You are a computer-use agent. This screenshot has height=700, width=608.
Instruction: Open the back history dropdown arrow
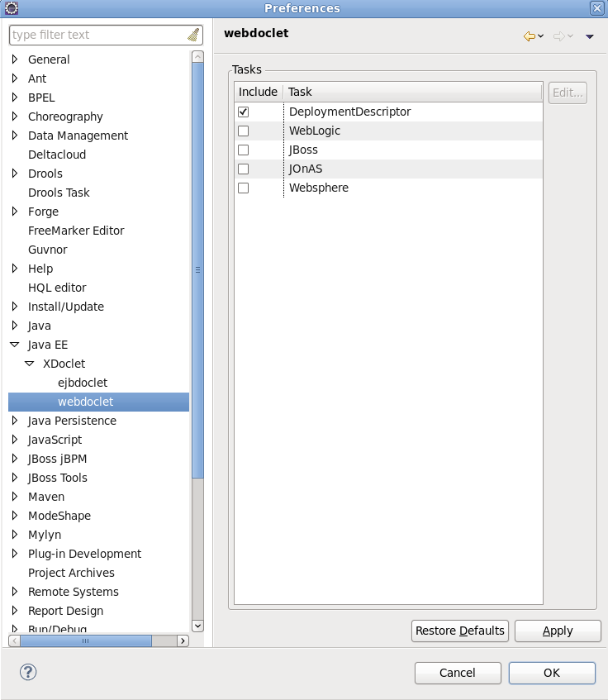541,36
